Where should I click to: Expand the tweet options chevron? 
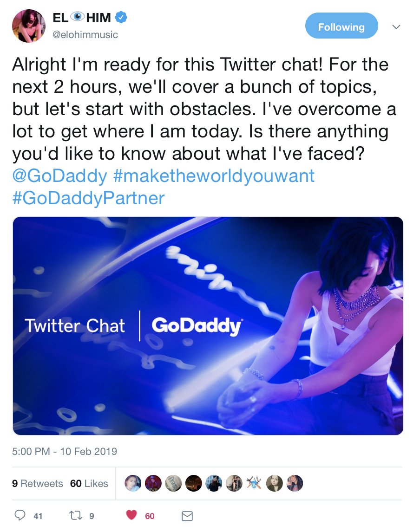point(396,27)
